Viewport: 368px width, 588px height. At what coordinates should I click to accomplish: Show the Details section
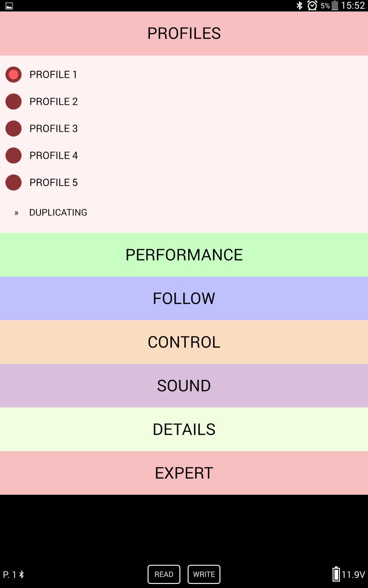(184, 430)
